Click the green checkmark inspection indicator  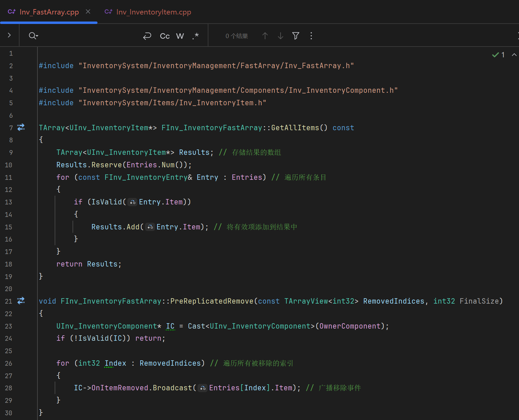495,55
